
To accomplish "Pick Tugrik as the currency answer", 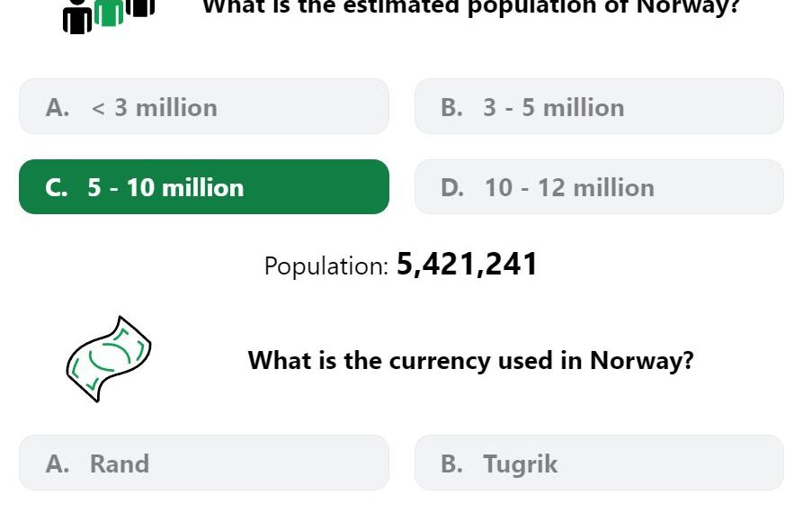I will point(599,463).
